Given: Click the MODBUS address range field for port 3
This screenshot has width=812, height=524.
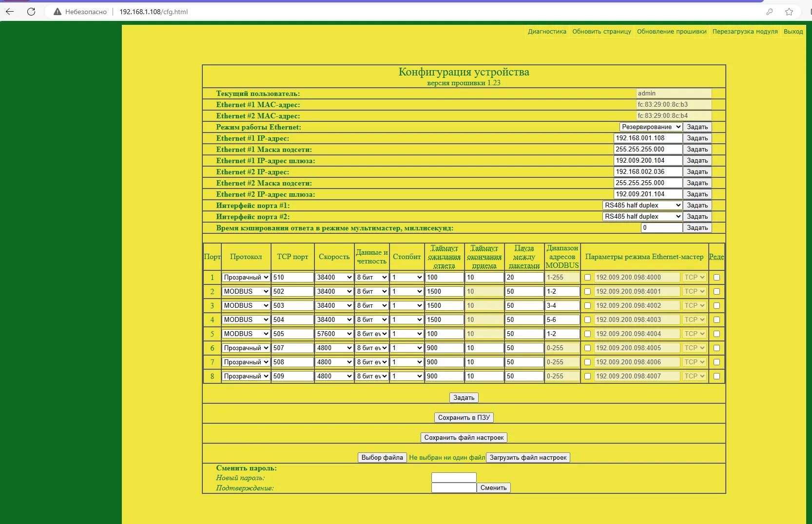Looking at the screenshot, I should 562,306.
